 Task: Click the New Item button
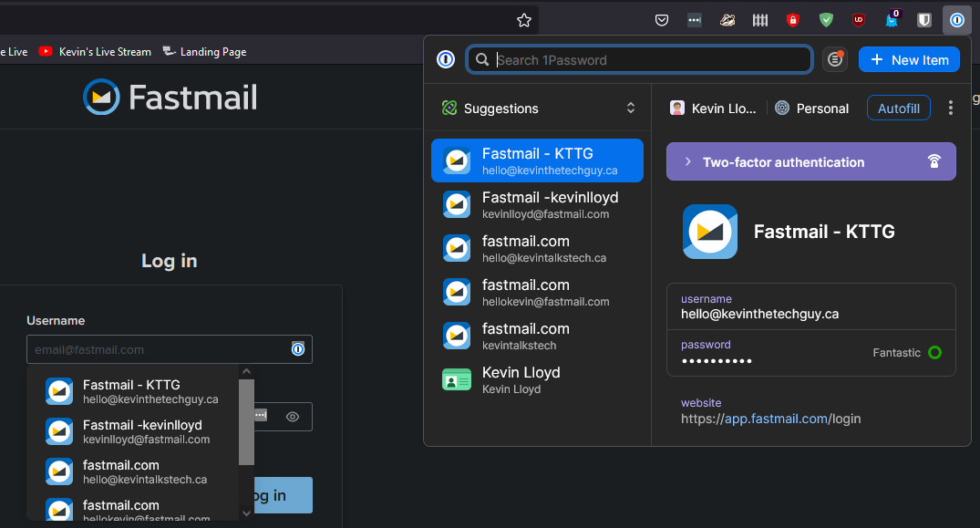pos(909,58)
